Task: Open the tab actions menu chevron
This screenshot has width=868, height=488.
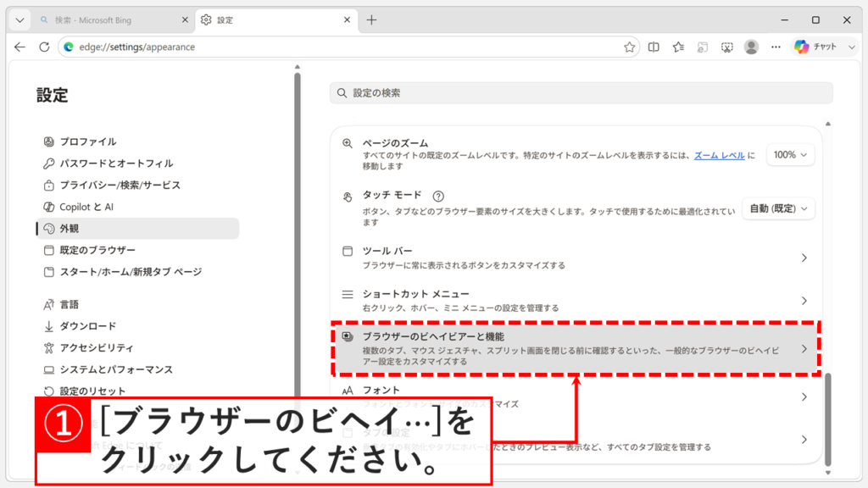Action: (20, 20)
